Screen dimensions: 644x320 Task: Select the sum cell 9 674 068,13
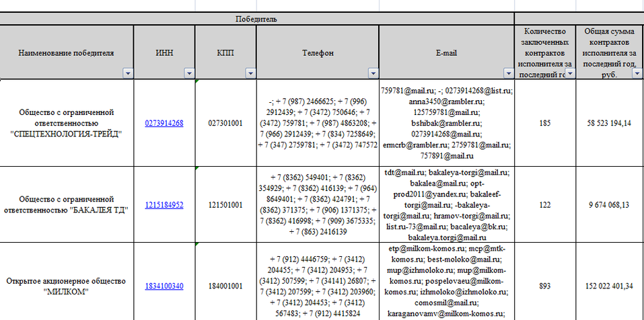pos(608,205)
